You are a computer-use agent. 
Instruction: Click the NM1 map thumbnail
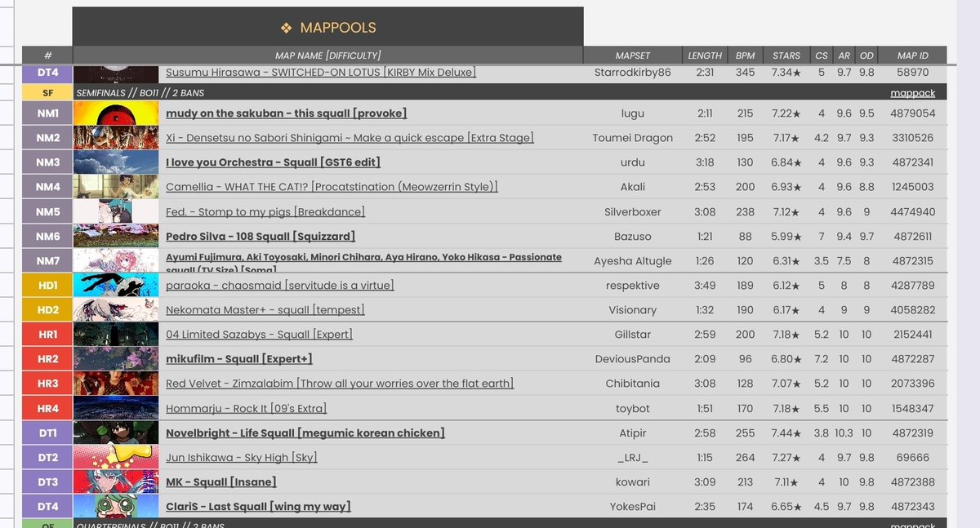tap(116, 113)
